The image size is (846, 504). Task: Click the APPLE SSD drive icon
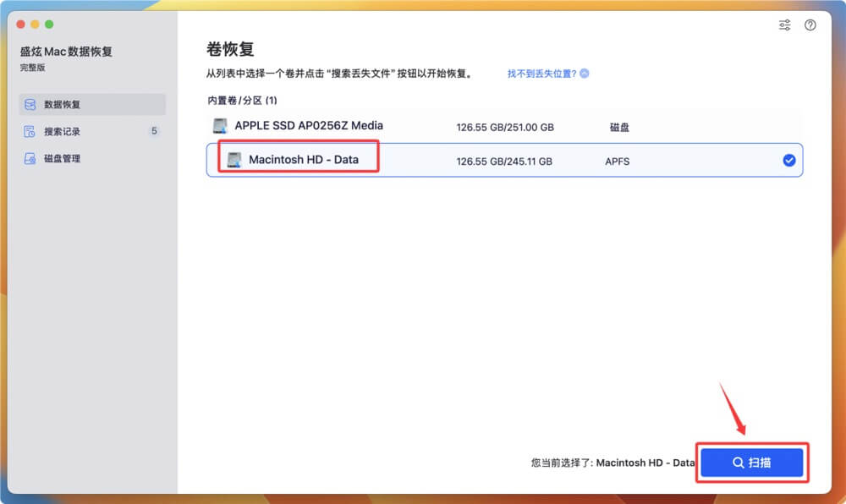point(220,125)
